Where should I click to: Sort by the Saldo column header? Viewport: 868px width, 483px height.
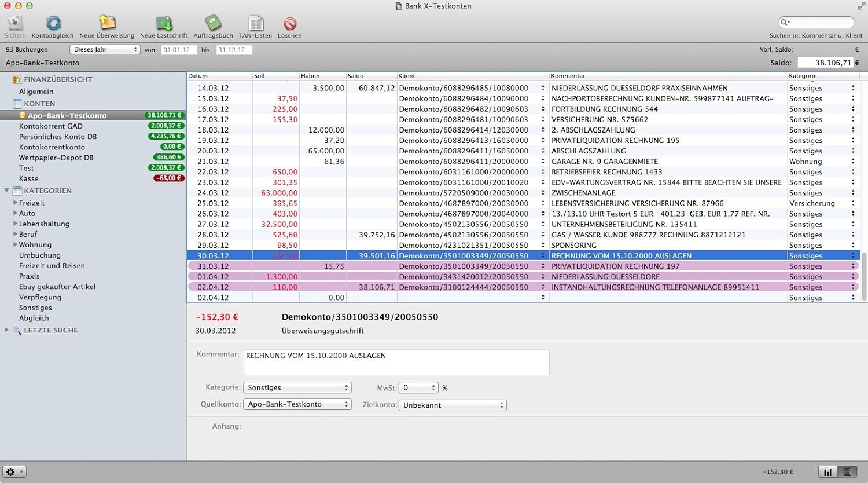pos(372,76)
